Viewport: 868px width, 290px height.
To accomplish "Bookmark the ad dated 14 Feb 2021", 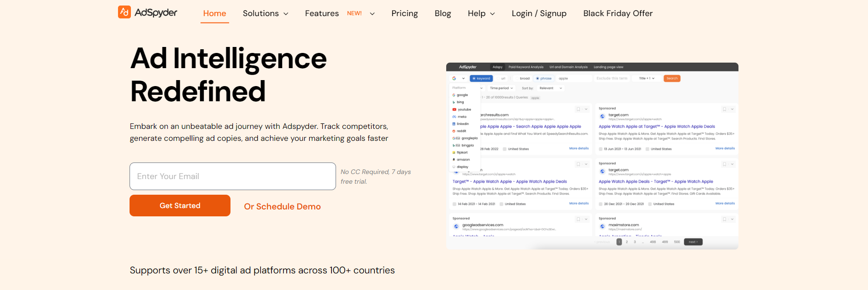I will (579, 164).
